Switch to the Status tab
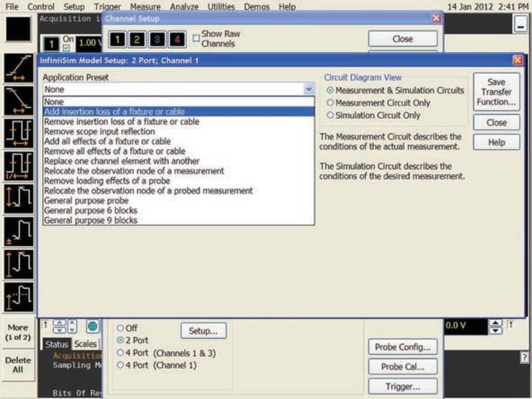The image size is (532, 399). click(57, 344)
